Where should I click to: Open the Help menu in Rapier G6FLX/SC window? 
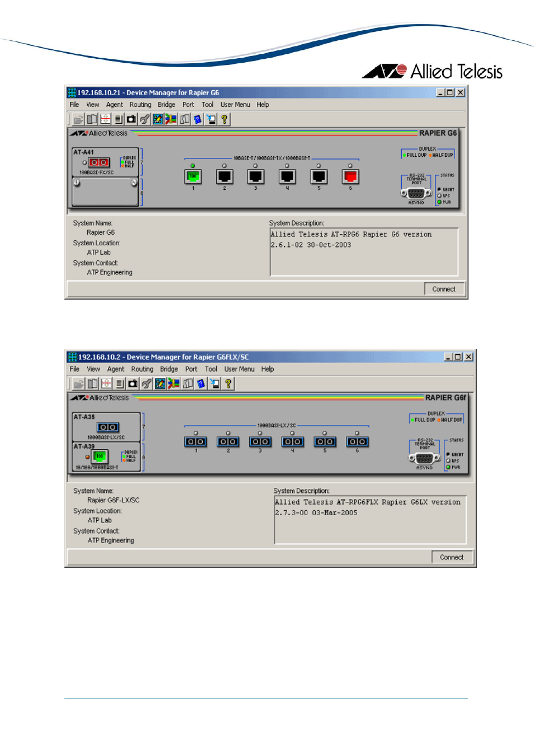click(x=268, y=369)
